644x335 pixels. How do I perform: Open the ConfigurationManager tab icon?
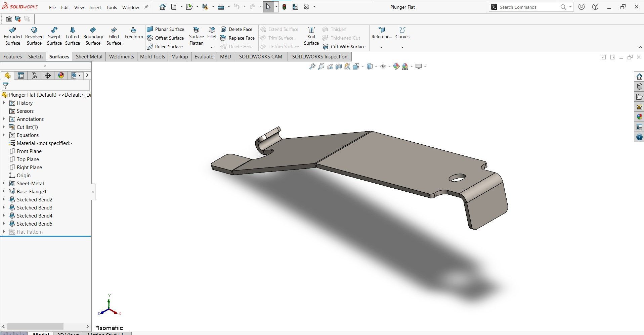34,76
